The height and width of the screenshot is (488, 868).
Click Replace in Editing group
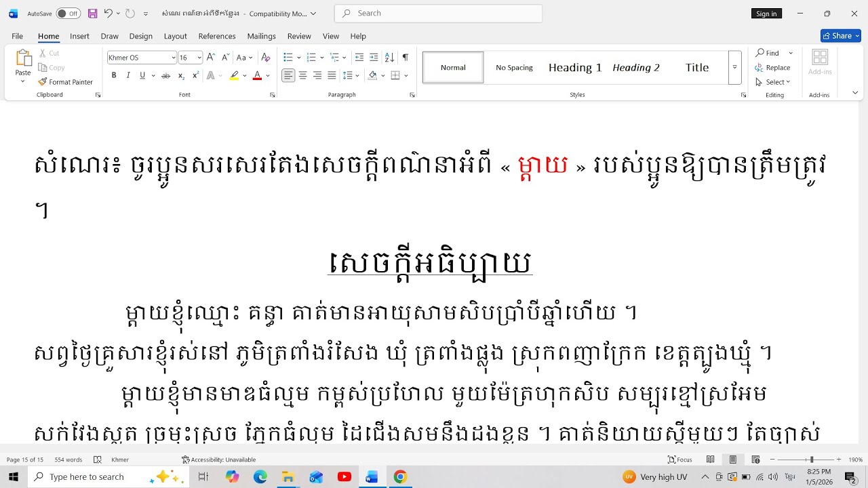pos(772,68)
